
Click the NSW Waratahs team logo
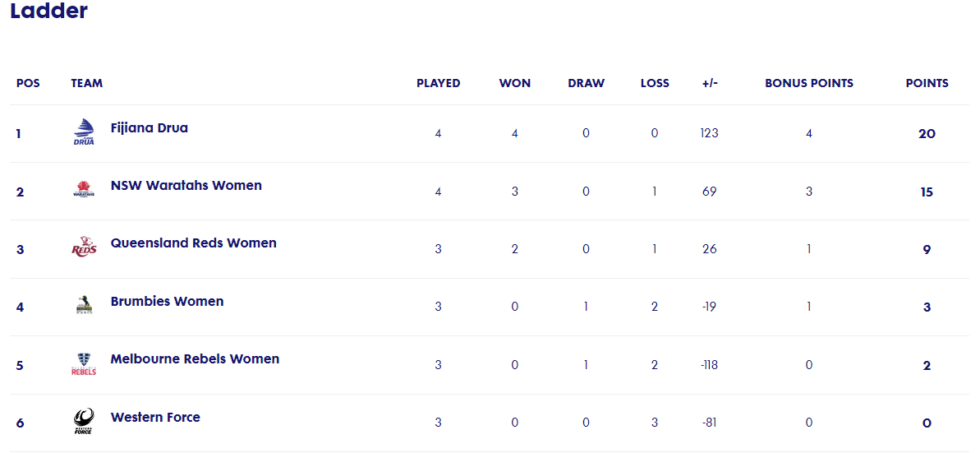tap(84, 190)
